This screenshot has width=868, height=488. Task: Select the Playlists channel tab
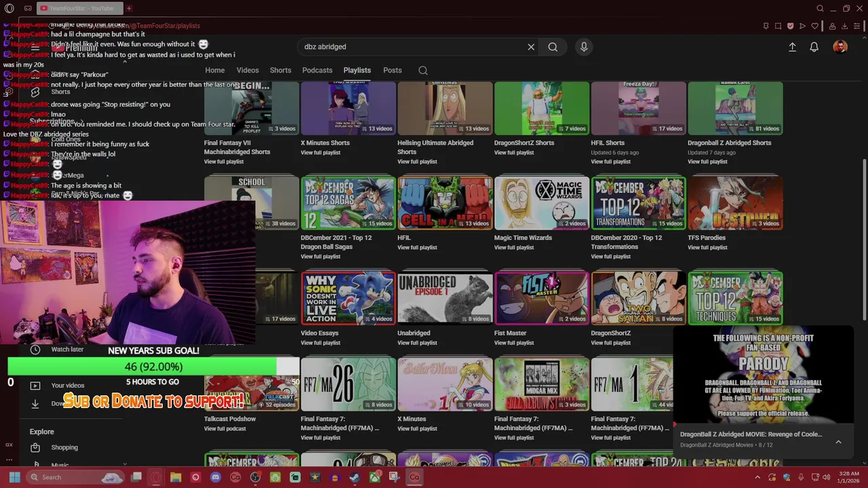(x=357, y=70)
